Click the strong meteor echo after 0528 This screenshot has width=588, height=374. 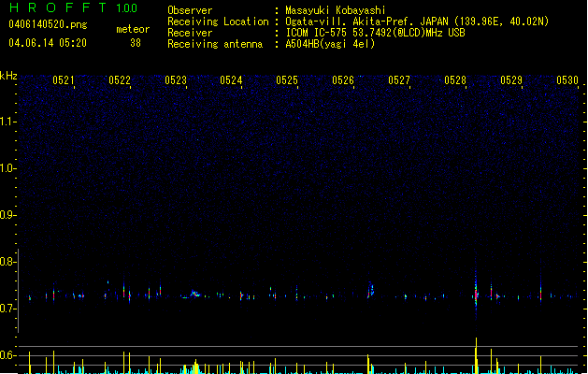(476, 295)
